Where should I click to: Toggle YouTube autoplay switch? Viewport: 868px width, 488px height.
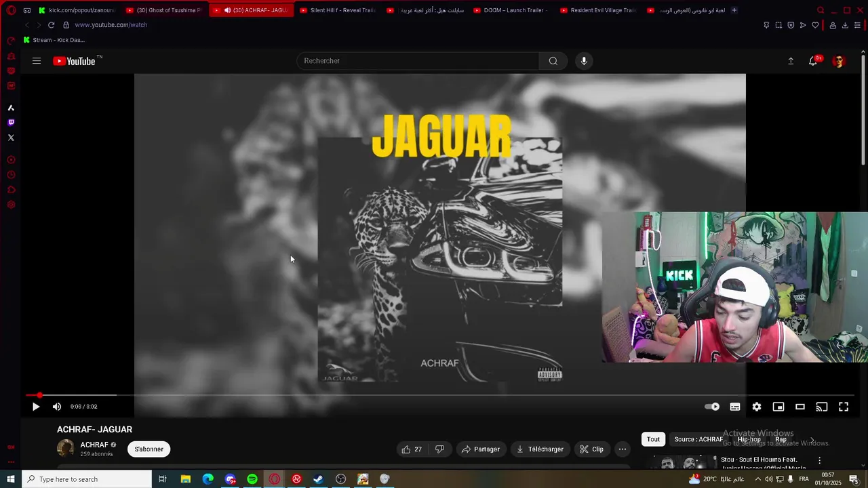(712, 407)
